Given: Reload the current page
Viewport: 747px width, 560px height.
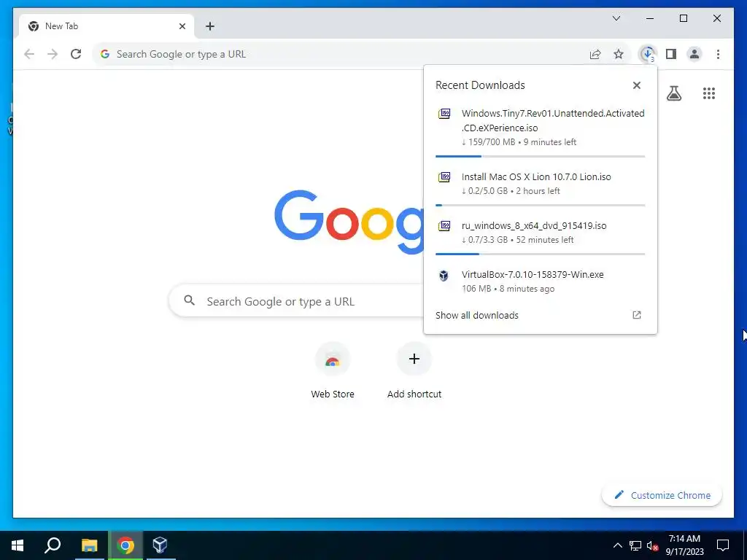Looking at the screenshot, I should tap(76, 54).
